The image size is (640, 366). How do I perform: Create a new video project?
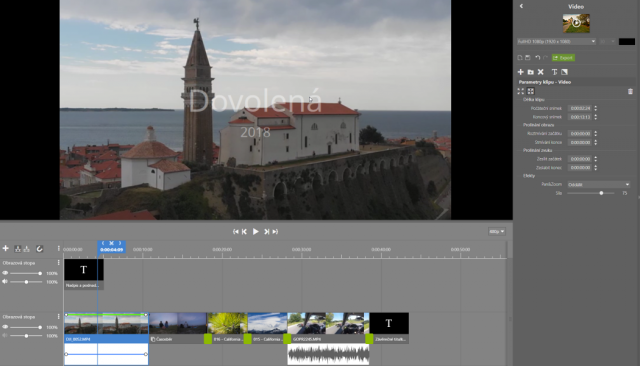(520, 58)
